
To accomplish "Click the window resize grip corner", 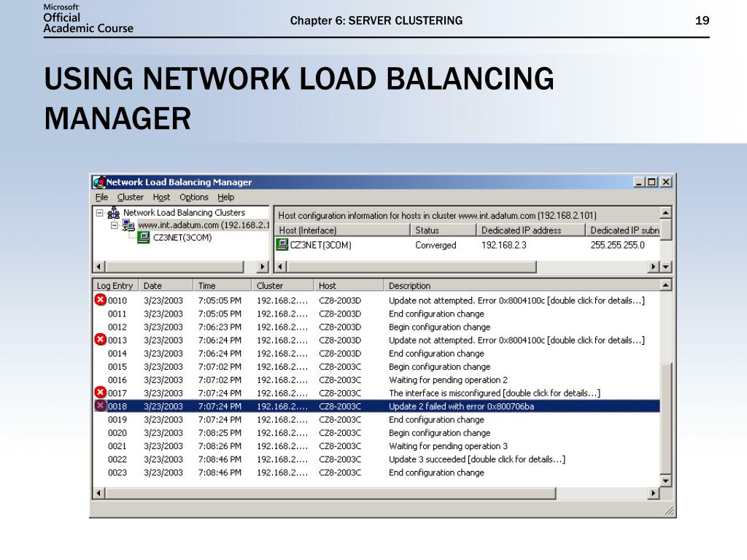I will coord(670,511).
